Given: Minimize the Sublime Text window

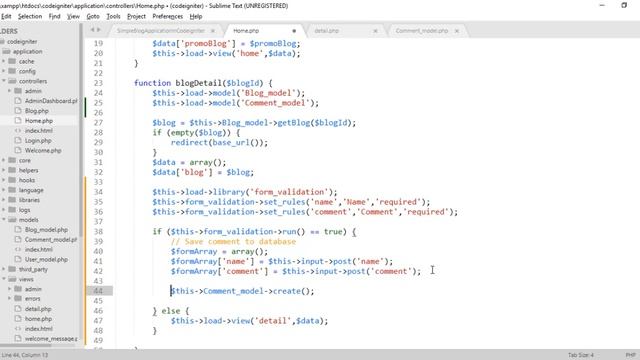Looking at the screenshot, I should tap(602, 6).
